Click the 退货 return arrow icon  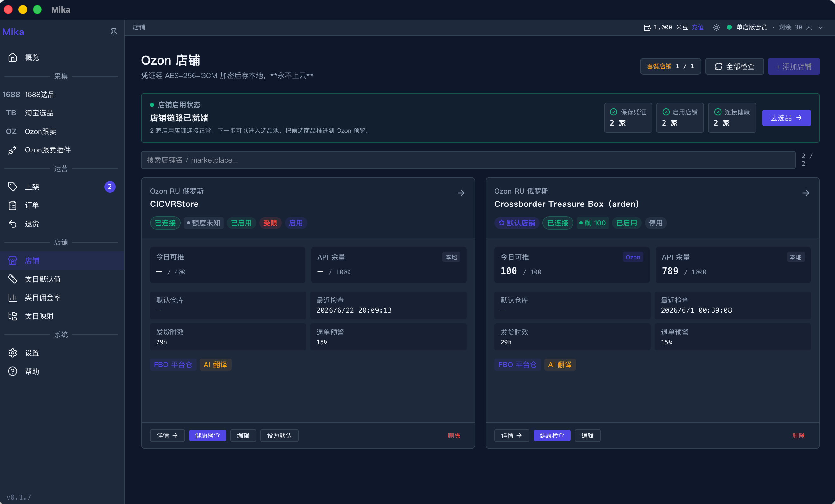(13, 224)
